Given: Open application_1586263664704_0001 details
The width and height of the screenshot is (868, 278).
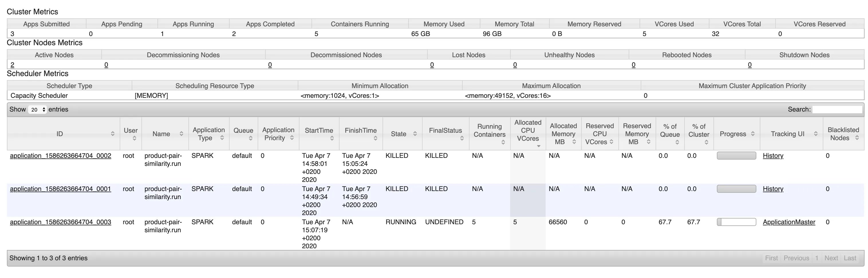Looking at the screenshot, I should click(x=61, y=189).
